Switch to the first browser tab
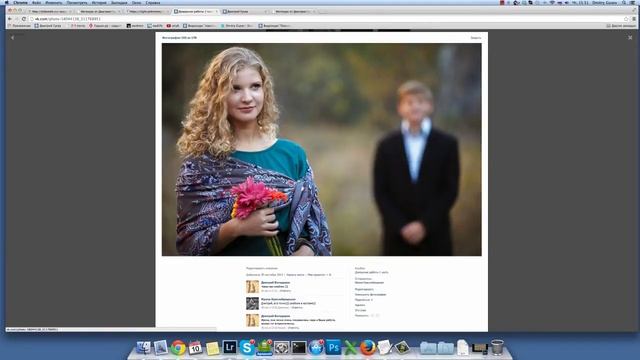This screenshot has height=360, width=640. [49, 11]
